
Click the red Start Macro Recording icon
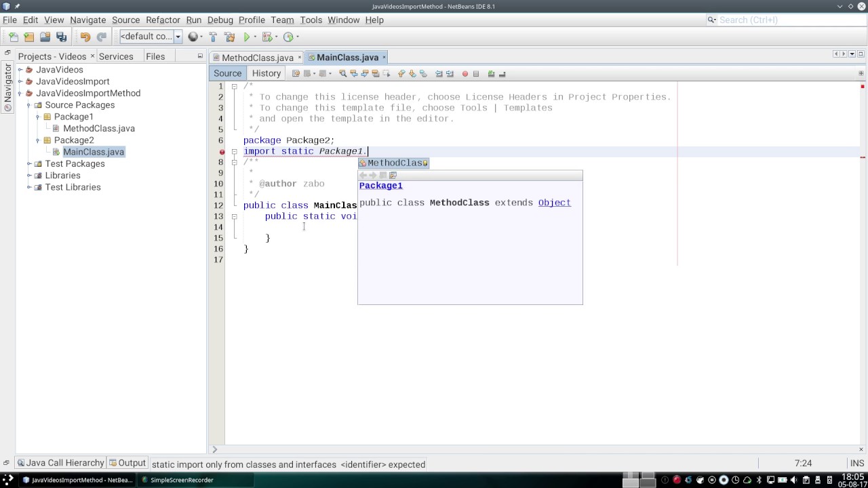(x=465, y=73)
